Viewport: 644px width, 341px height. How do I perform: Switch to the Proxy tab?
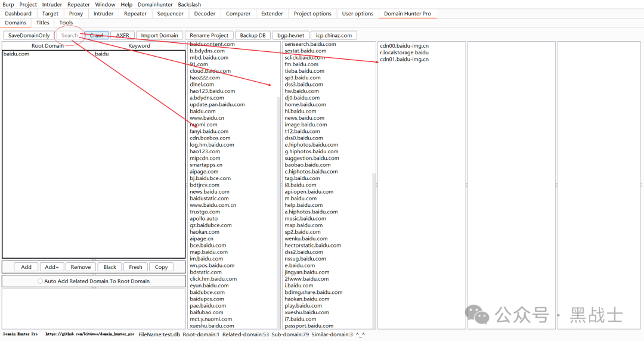click(x=76, y=14)
